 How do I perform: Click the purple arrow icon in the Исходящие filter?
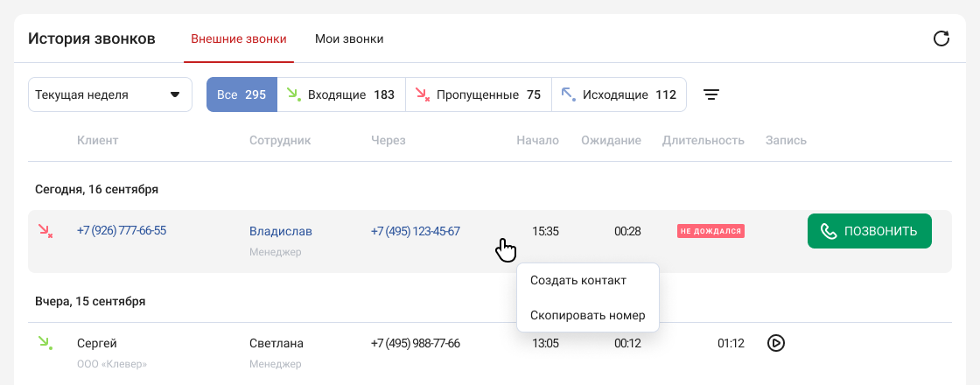568,94
